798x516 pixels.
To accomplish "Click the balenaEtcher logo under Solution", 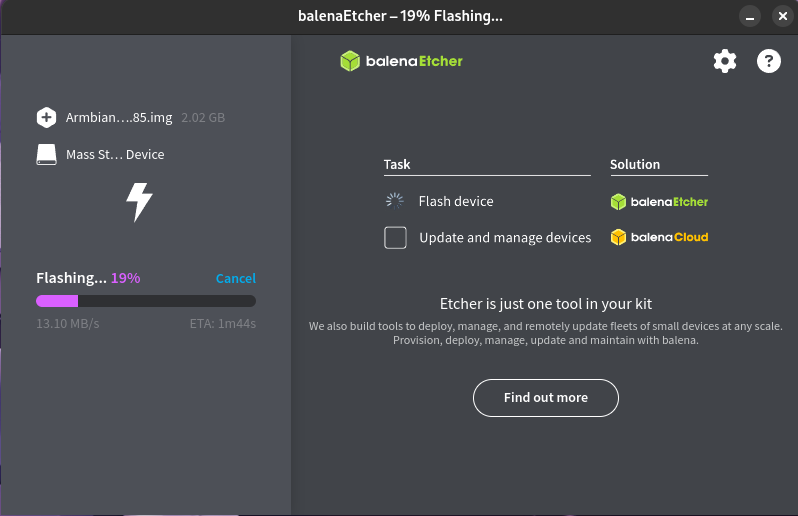I will (x=659, y=201).
